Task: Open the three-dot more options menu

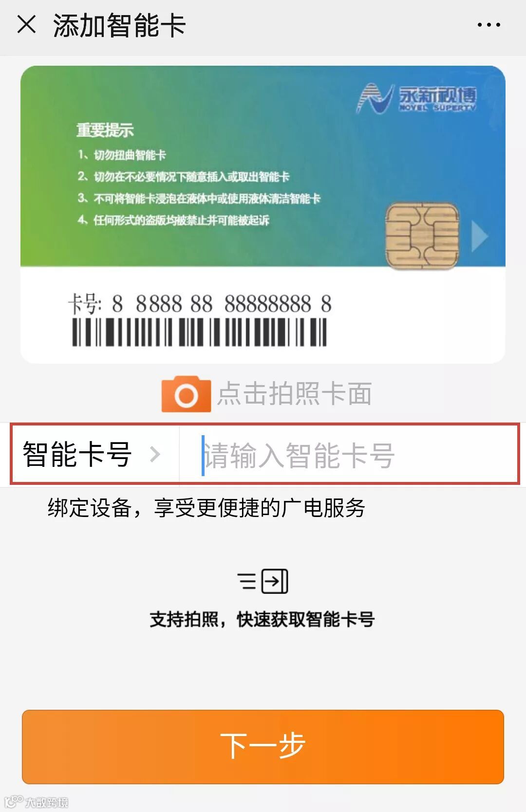Action: pos(488,25)
